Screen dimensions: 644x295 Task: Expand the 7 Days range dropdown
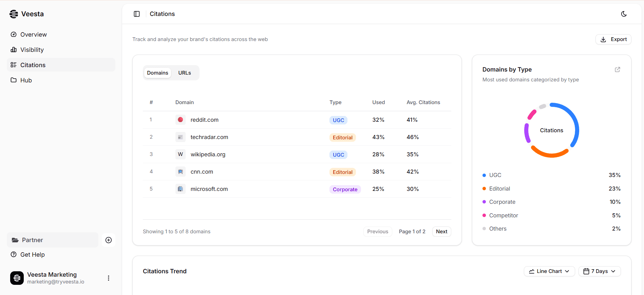coord(599,271)
